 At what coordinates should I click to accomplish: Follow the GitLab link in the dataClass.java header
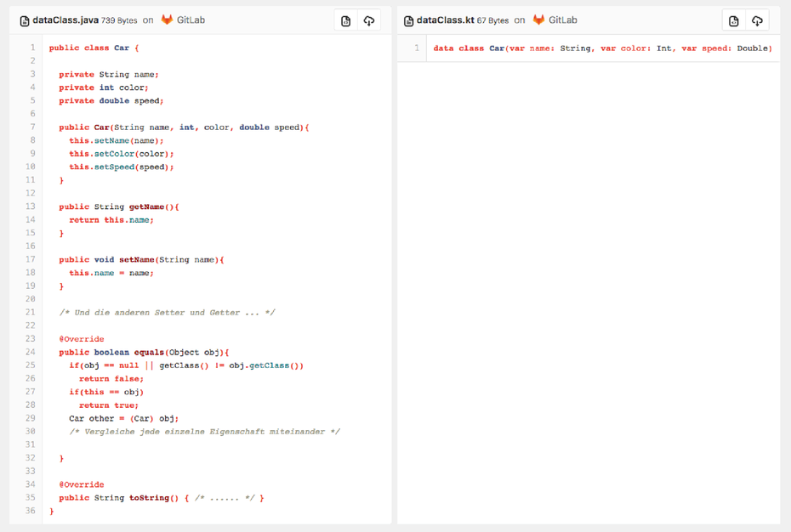tap(191, 20)
